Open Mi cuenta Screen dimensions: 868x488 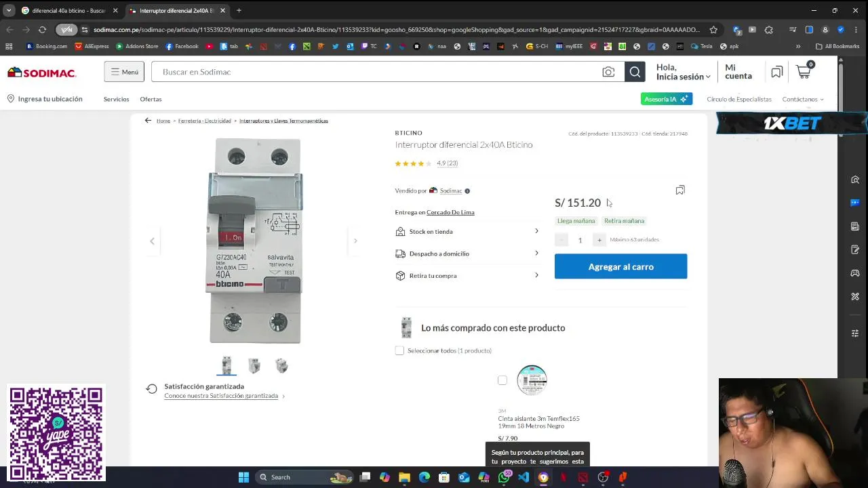point(738,72)
